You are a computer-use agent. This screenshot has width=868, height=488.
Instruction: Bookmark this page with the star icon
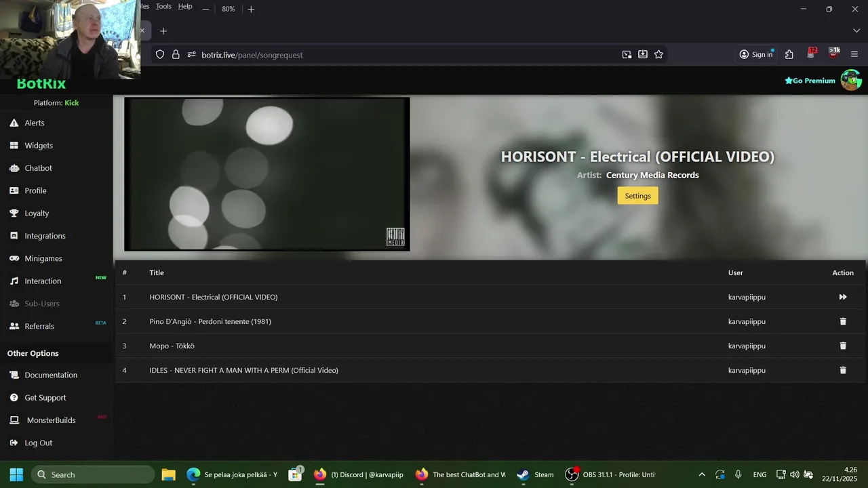pos(658,54)
